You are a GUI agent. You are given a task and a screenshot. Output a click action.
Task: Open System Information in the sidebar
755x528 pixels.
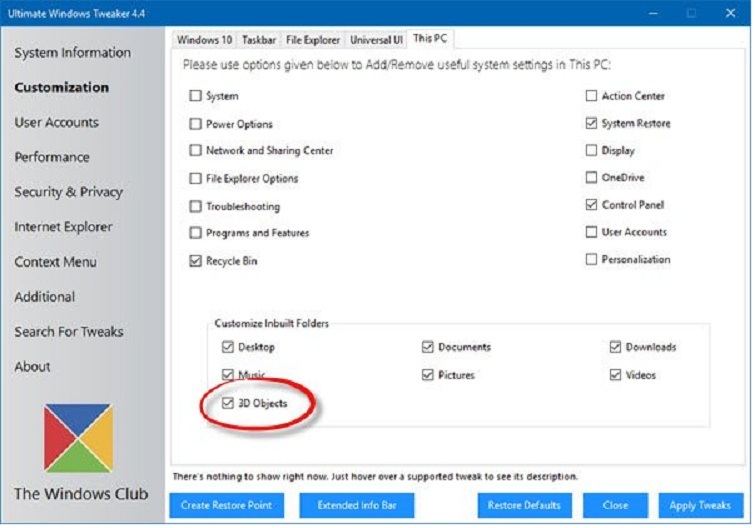point(73,52)
